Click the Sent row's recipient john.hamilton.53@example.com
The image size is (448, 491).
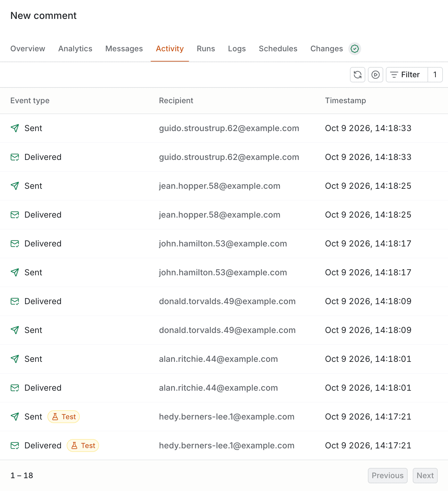[x=223, y=272]
